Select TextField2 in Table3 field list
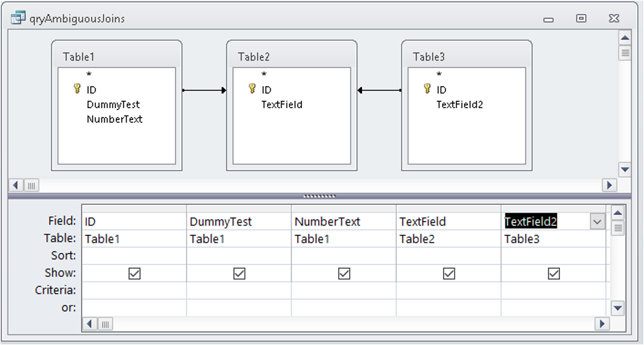This screenshot has width=644, height=345. coord(459,105)
